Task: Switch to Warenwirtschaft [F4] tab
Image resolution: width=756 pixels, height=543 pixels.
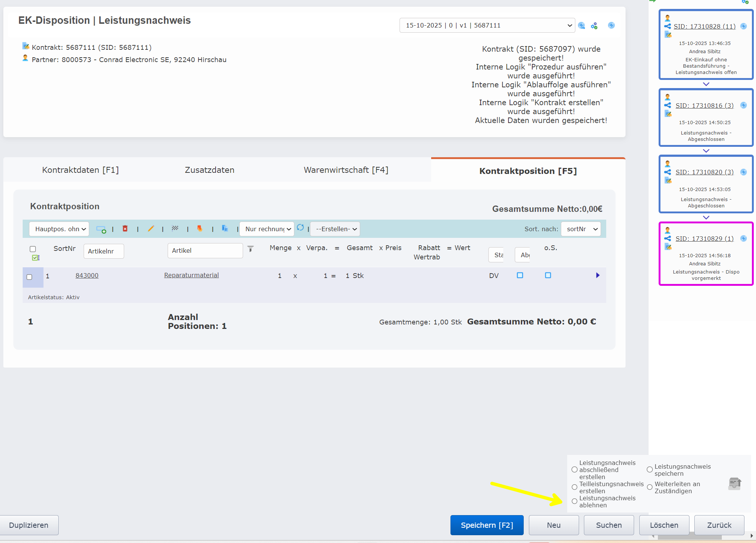Action: [x=346, y=170]
